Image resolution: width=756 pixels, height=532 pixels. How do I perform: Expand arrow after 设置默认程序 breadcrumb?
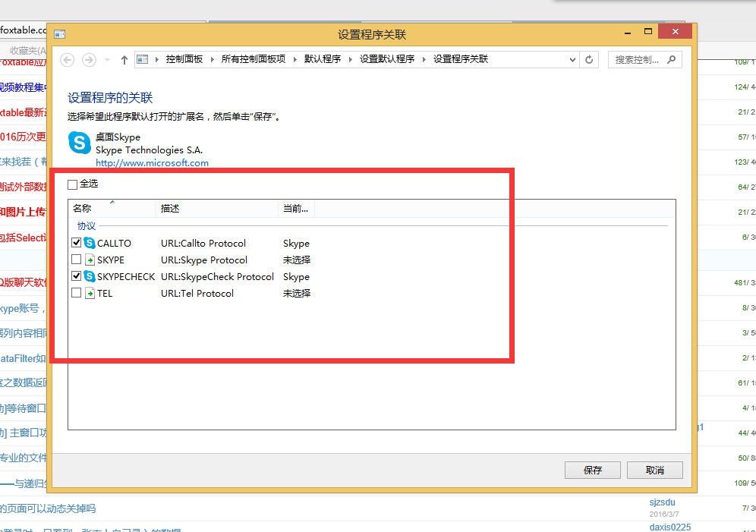pyautogui.click(x=424, y=60)
